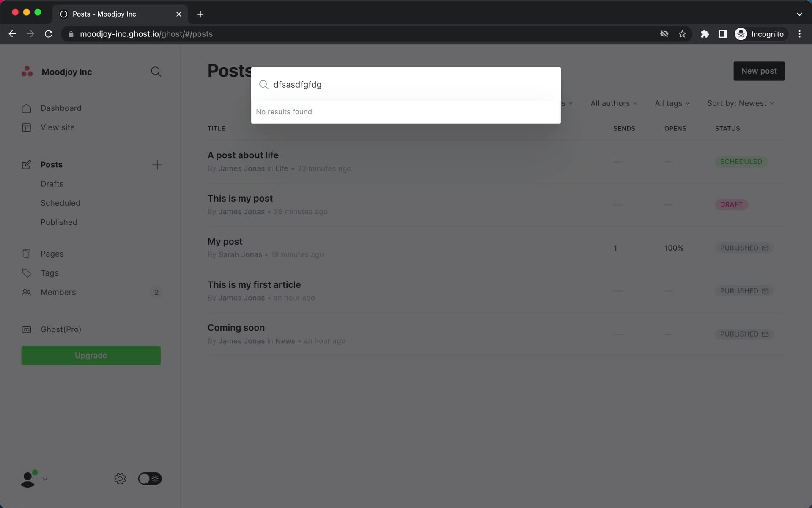Click the Members navigation icon
Screen dimensions: 812x508
pos(26,292)
